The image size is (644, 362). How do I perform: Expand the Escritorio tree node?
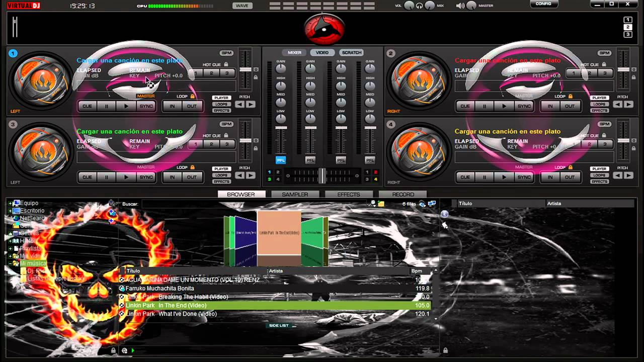pos(10,211)
